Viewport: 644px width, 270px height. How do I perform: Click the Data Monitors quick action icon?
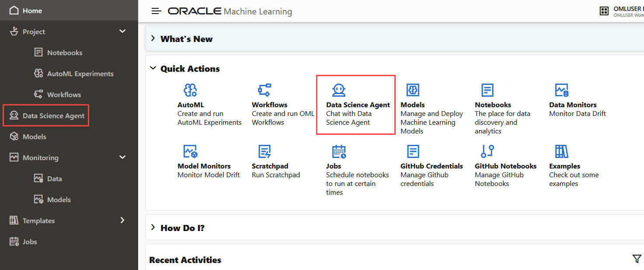click(x=562, y=90)
